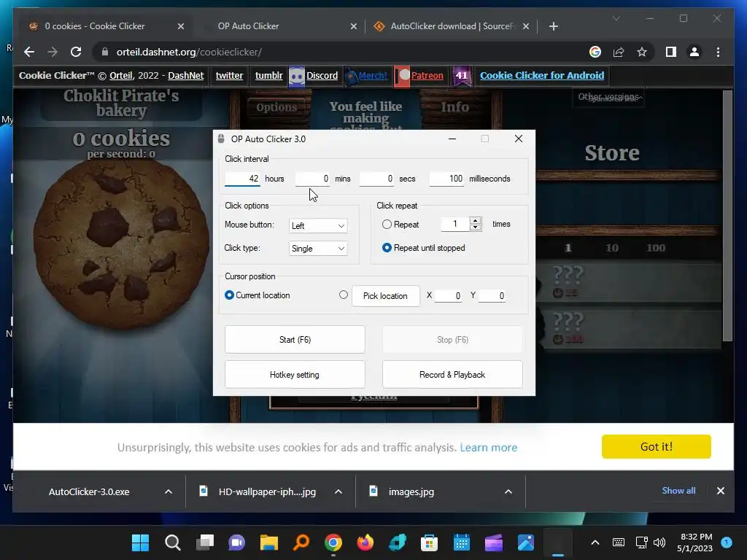The height and width of the screenshot is (560, 747).
Task: Close the downloads bar
Action: point(720,491)
